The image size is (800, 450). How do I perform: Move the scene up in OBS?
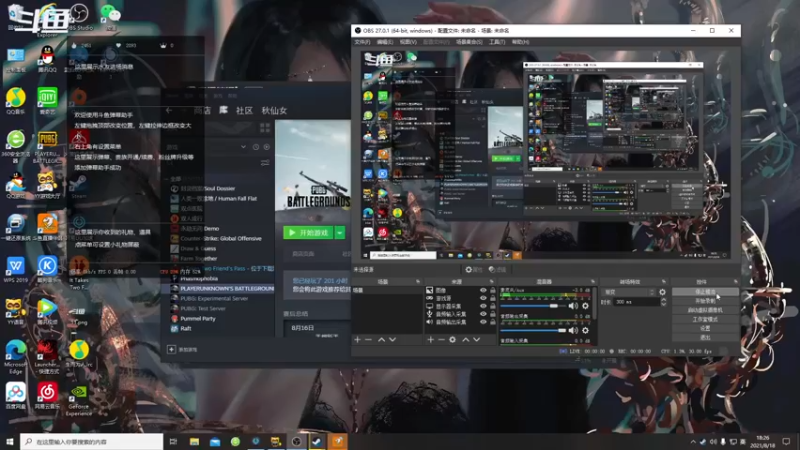point(381,340)
